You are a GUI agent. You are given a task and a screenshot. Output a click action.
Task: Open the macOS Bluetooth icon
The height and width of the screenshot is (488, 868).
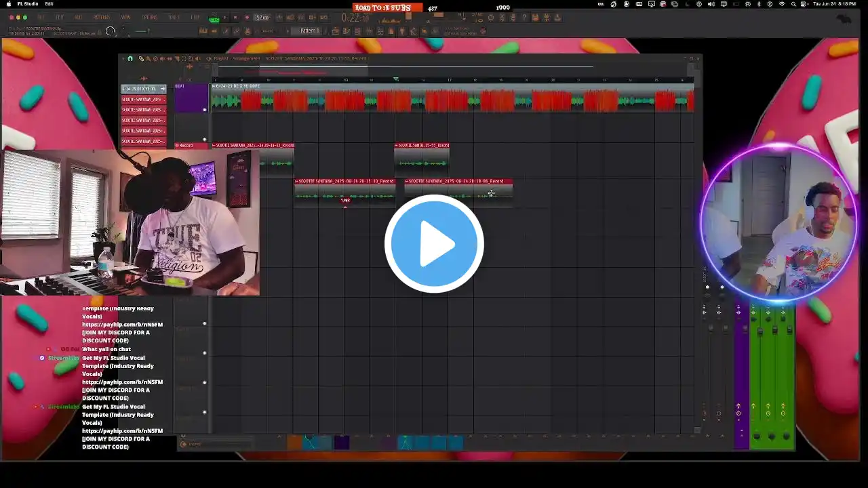click(759, 4)
